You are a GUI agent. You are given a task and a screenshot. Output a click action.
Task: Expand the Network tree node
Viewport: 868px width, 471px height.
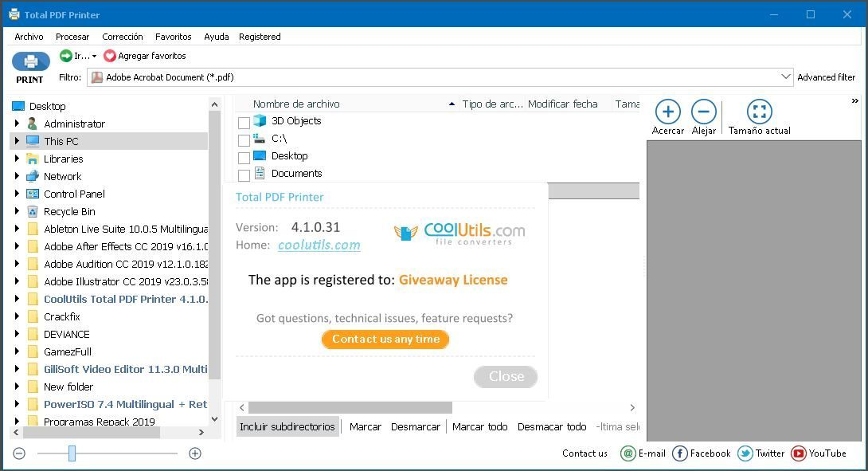tap(17, 176)
